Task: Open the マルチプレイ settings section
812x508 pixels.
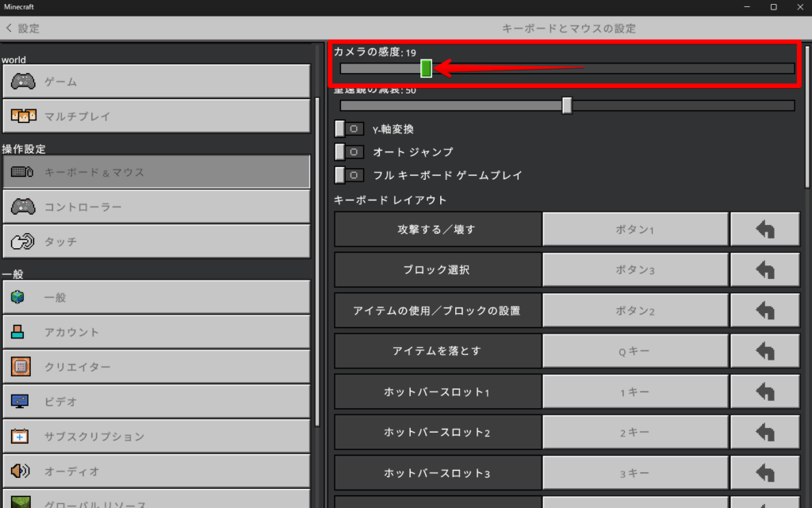Action: point(156,116)
